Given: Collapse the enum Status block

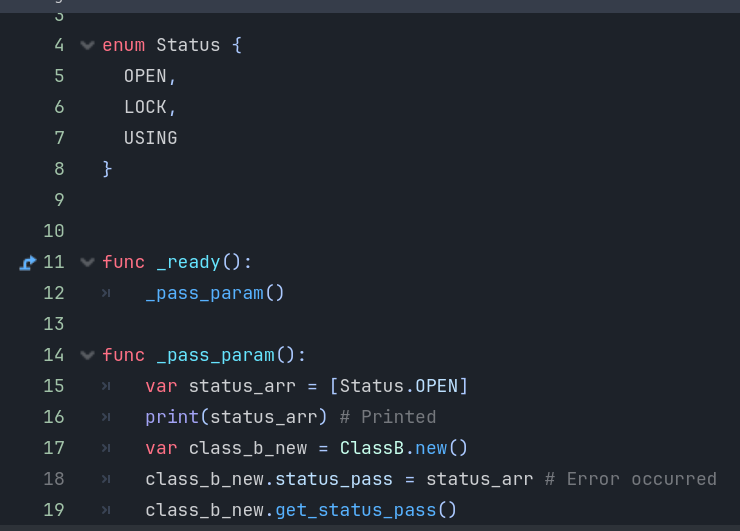Looking at the screenshot, I should pos(87,45).
